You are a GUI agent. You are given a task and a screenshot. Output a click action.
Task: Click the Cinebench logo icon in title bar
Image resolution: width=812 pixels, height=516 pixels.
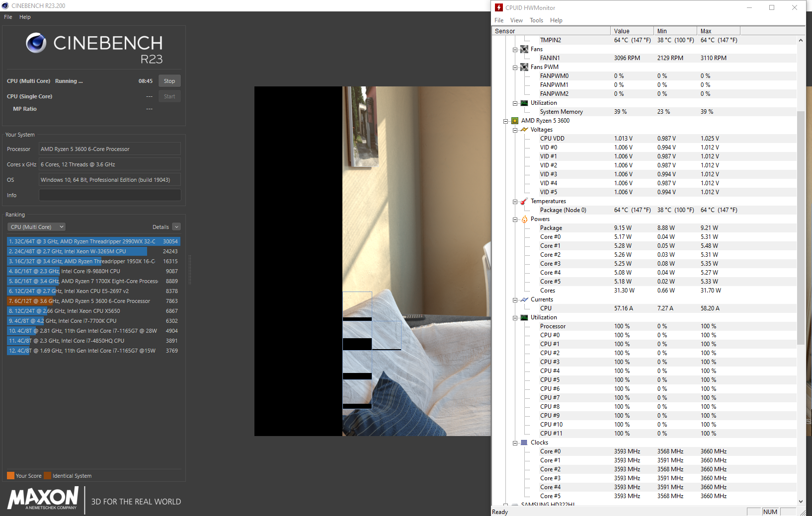(5, 5)
